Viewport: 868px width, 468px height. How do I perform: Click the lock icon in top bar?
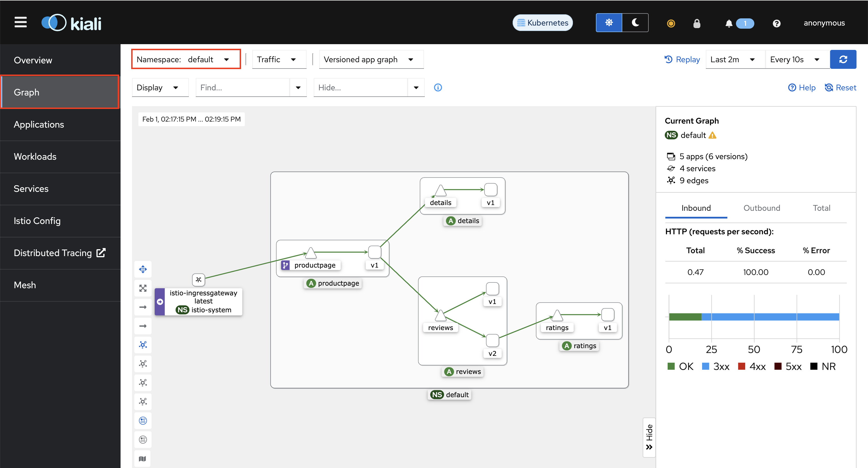(x=697, y=23)
